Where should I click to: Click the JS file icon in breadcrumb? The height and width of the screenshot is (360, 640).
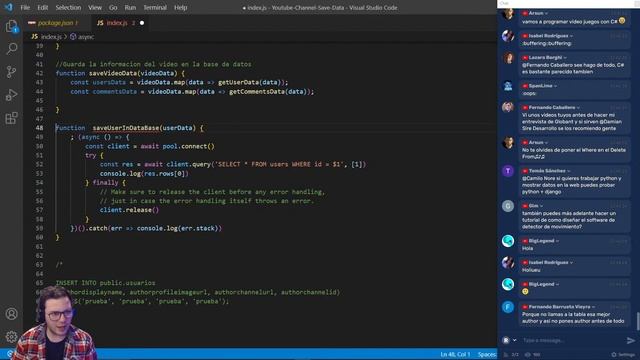(35, 37)
